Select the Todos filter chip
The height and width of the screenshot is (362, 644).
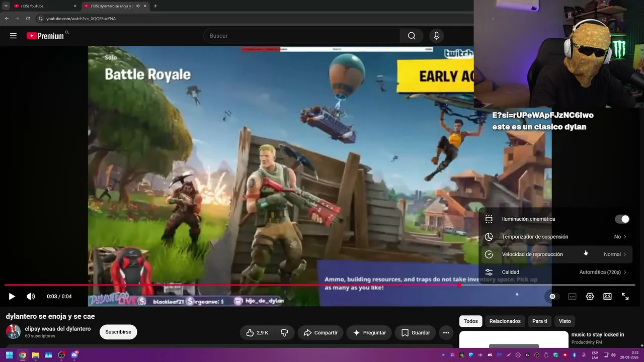pyautogui.click(x=471, y=321)
